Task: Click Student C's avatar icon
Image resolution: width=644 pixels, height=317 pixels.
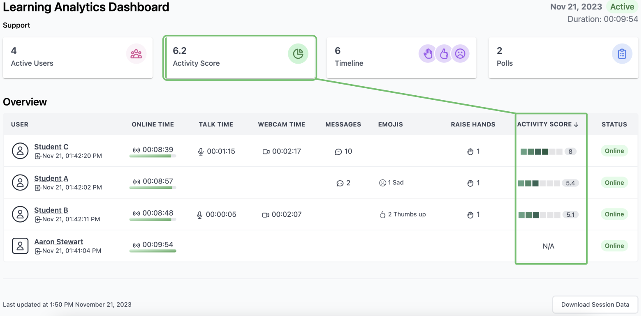Action: (x=20, y=151)
